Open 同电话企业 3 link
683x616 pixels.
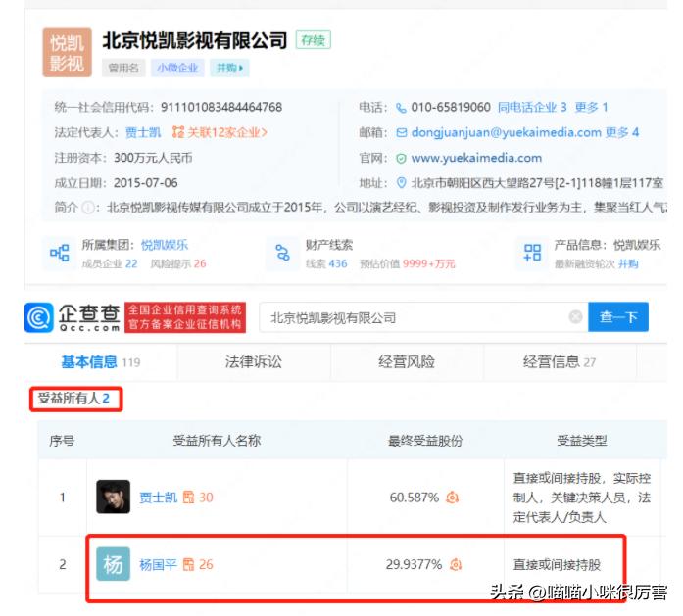pyautogui.click(x=532, y=107)
